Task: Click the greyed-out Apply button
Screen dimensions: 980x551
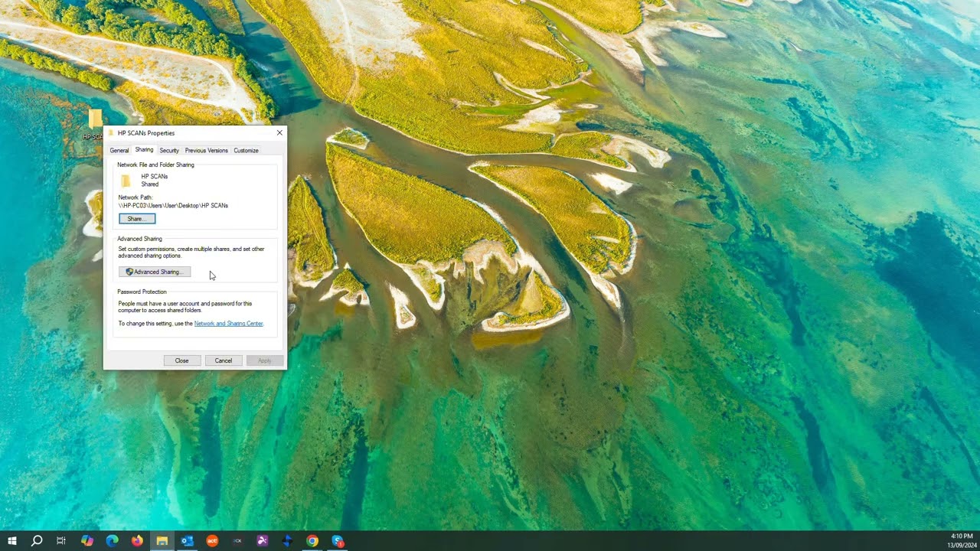Action: (x=264, y=360)
